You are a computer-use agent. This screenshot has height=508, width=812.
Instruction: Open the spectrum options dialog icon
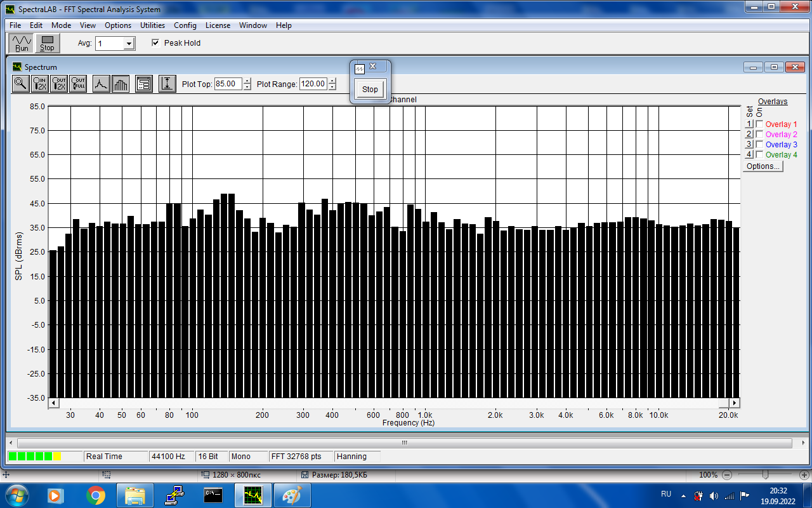click(x=144, y=83)
